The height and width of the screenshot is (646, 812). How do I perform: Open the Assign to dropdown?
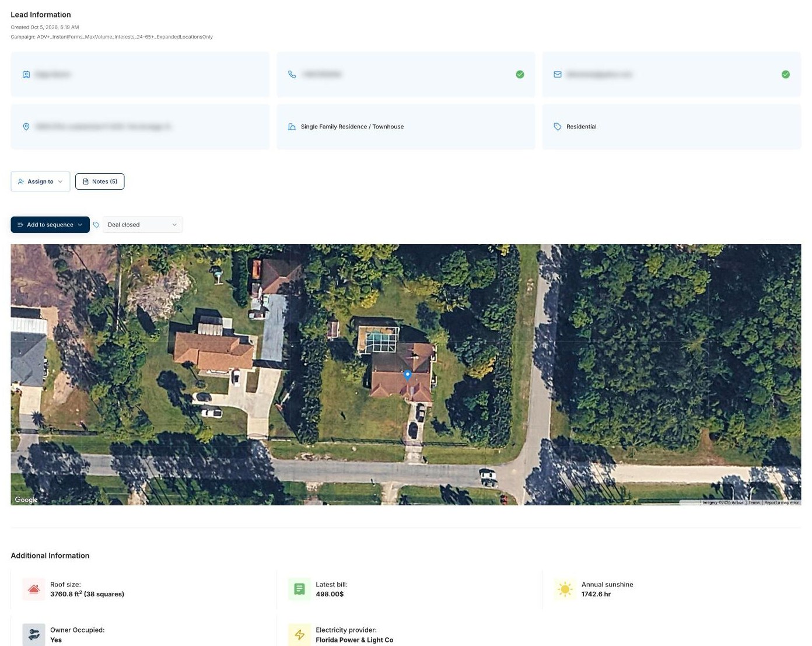point(40,181)
